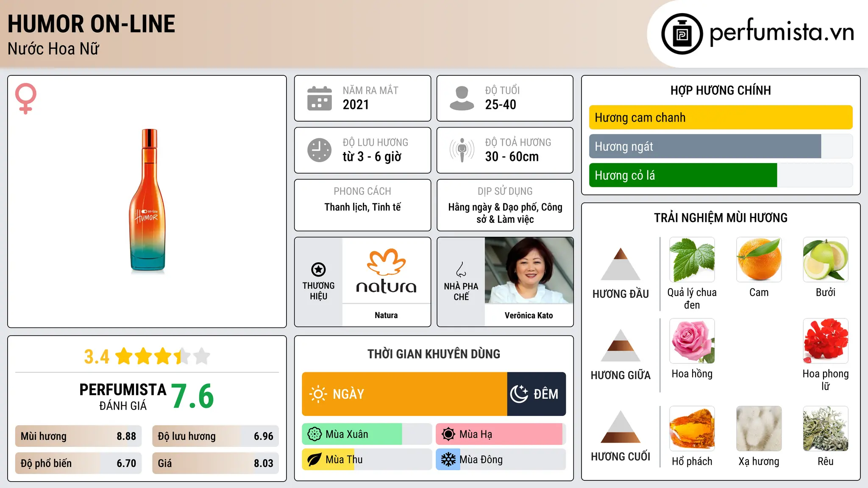Click the calendar icon beside Năm ra mắt

point(320,98)
